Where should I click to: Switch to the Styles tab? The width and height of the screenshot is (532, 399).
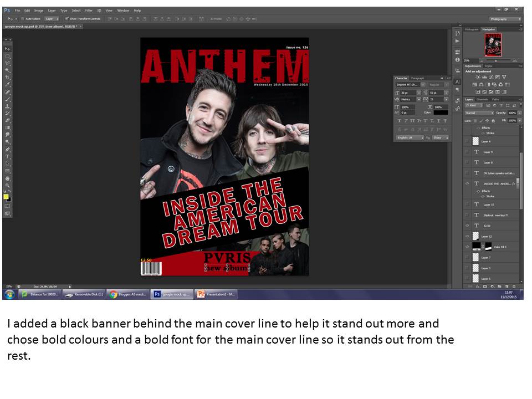click(488, 66)
